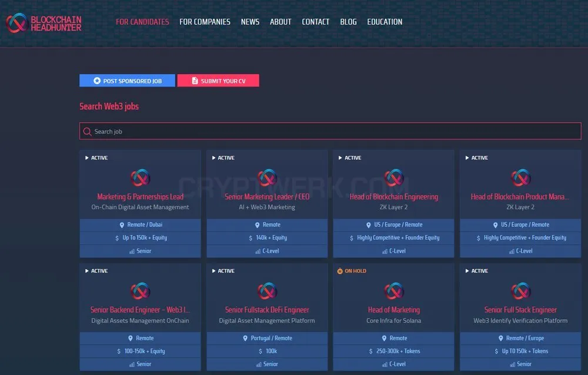Open the For Candidates menu
The image size is (588, 375).
142,22
